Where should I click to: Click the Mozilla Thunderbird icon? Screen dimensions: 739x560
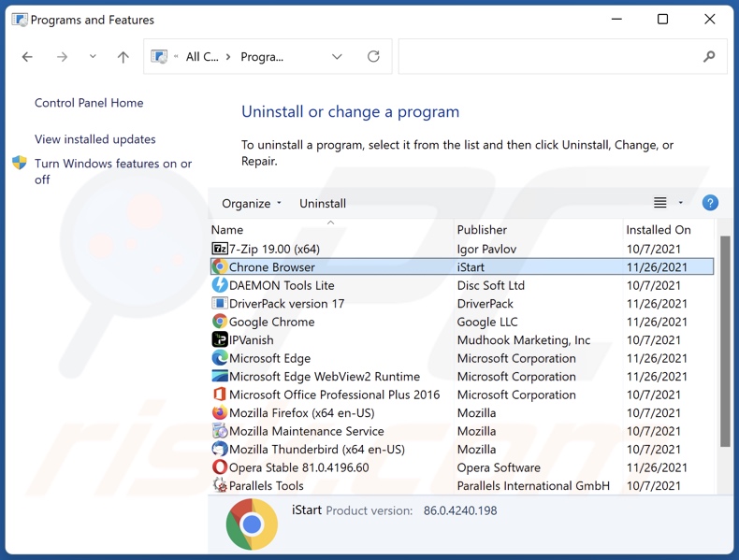[x=220, y=449]
